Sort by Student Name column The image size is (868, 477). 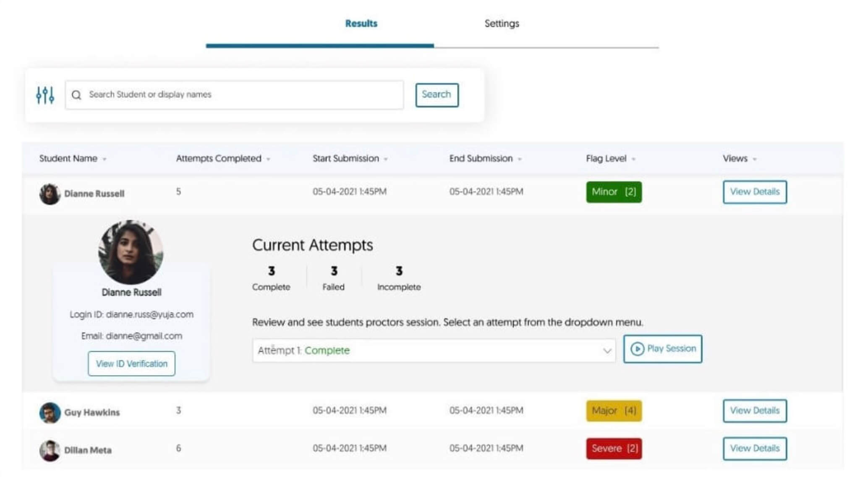pyautogui.click(x=73, y=158)
